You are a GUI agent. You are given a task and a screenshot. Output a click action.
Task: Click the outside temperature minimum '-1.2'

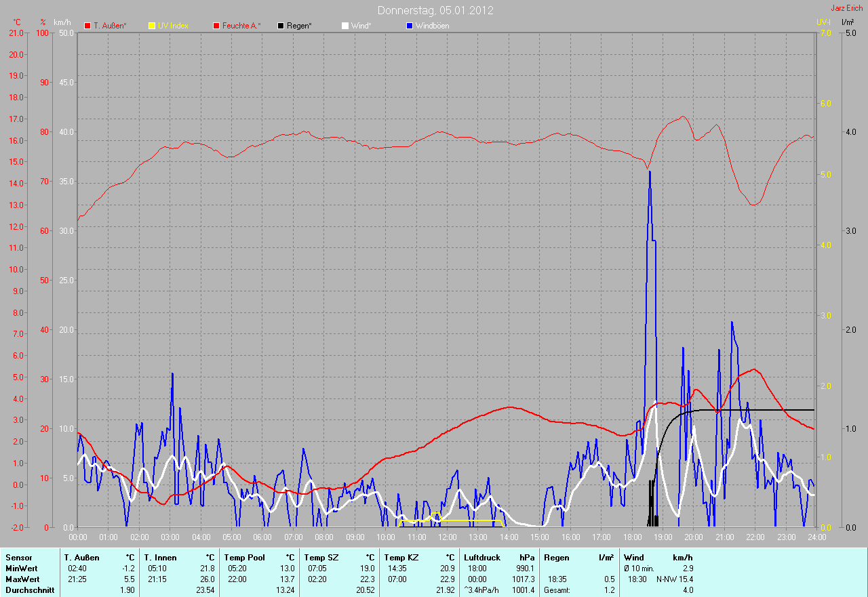127,569
